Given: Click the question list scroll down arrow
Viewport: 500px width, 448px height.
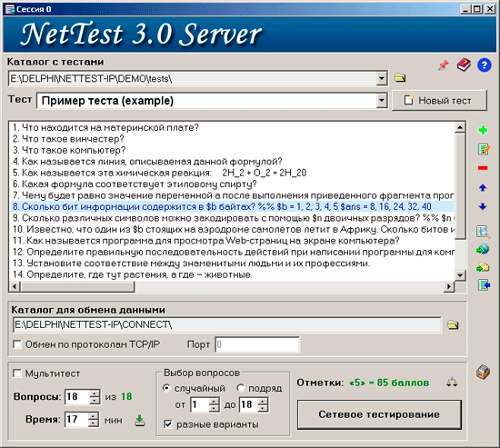Looking at the screenshot, I should [460, 275].
